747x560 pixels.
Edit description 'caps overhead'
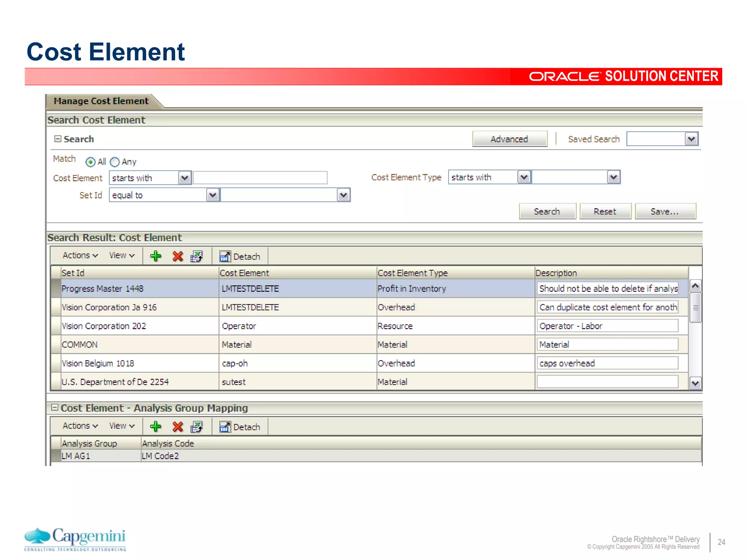click(x=608, y=363)
